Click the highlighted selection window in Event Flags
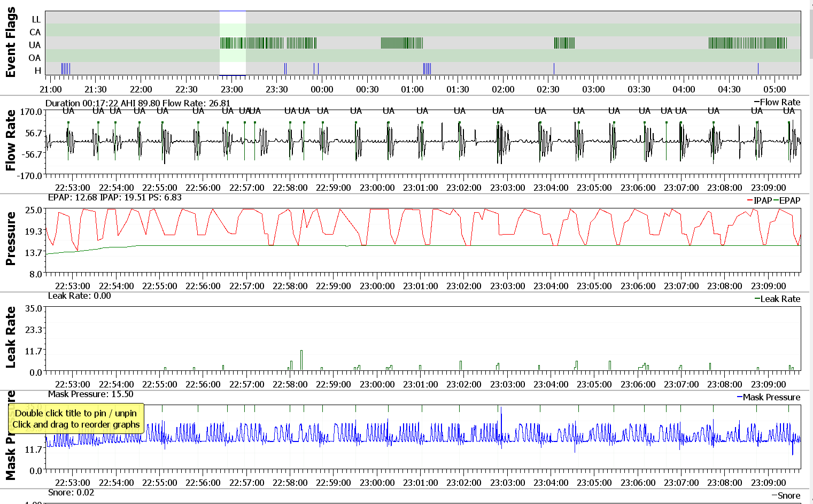The width and height of the screenshot is (813, 504). click(233, 43)
